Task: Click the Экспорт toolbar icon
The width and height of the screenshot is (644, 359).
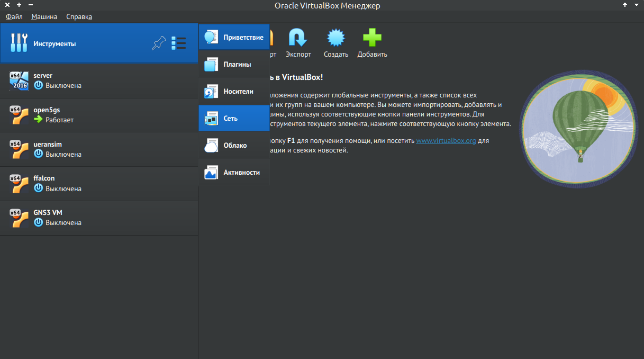Action: point(298,38)
